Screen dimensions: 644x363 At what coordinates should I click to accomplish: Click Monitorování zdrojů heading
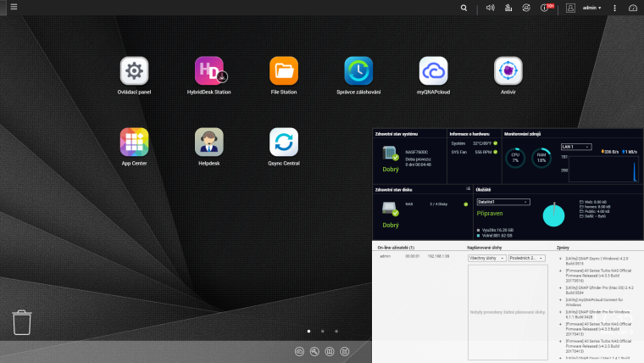click(522, 134)
